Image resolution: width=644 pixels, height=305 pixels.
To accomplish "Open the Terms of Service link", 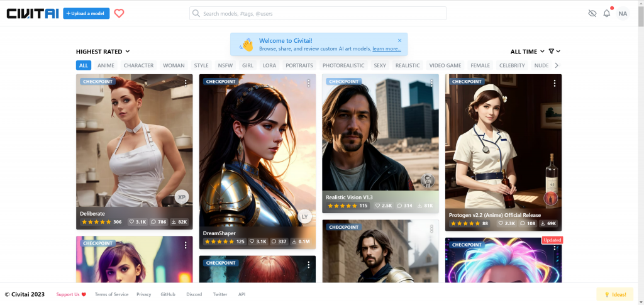I will click(x=112, y=294).
